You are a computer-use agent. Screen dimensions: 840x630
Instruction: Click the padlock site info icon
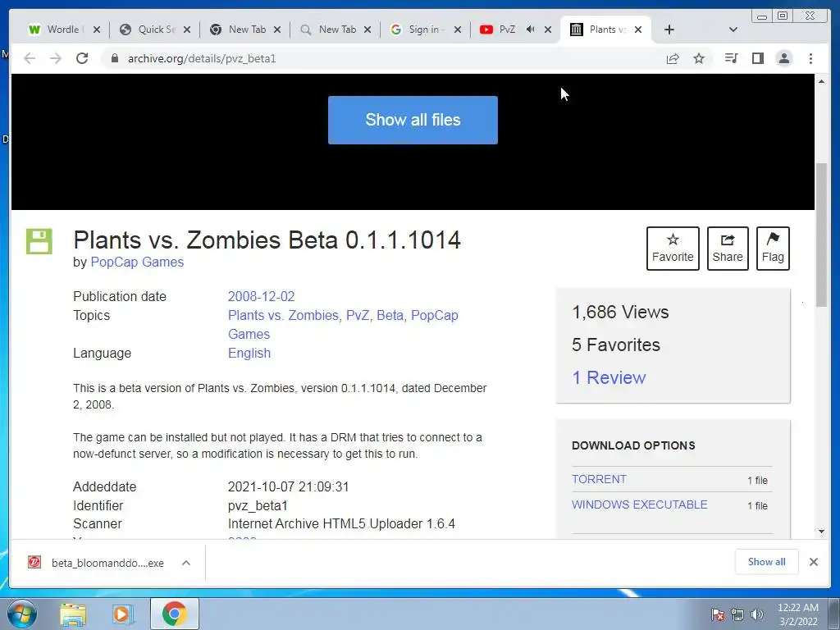[x=114, y=58]
